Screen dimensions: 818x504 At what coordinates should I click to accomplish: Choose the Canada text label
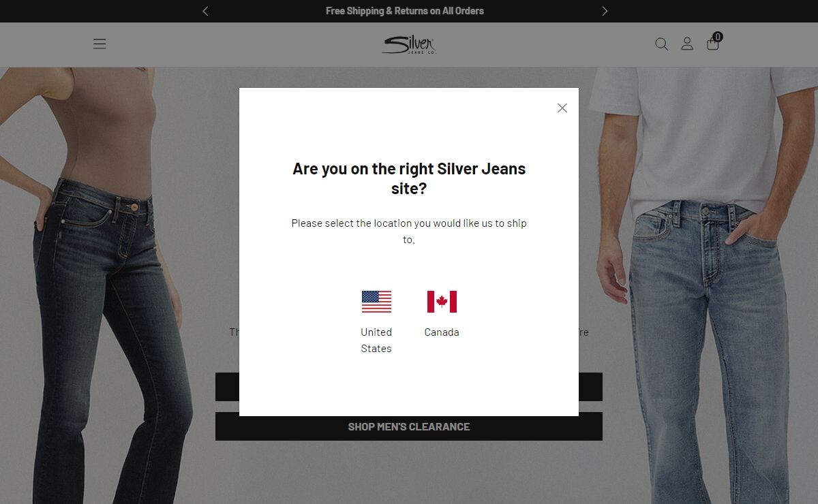pos(442,332)
